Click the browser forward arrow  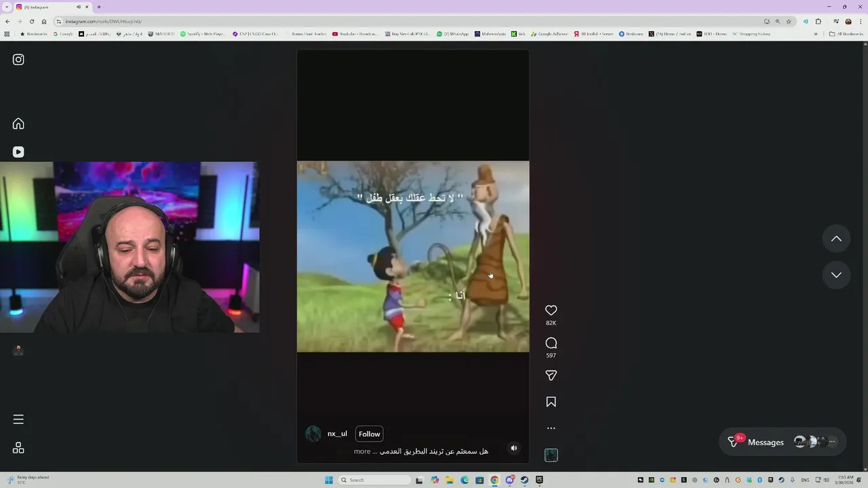pos(20,22)
